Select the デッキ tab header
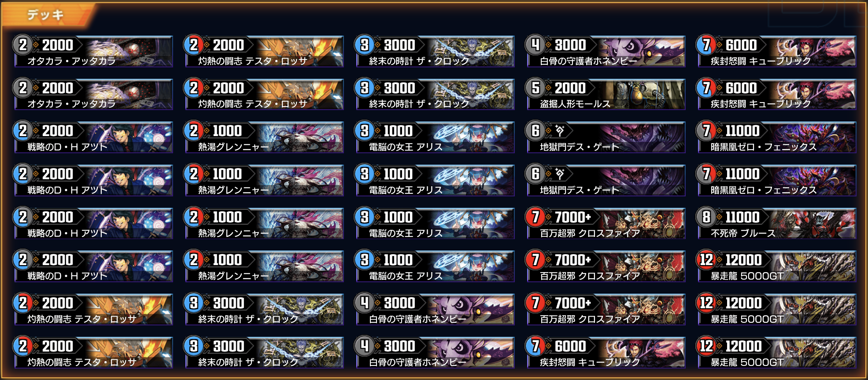The width and height of the screenshot is (868, 380). 46,15
